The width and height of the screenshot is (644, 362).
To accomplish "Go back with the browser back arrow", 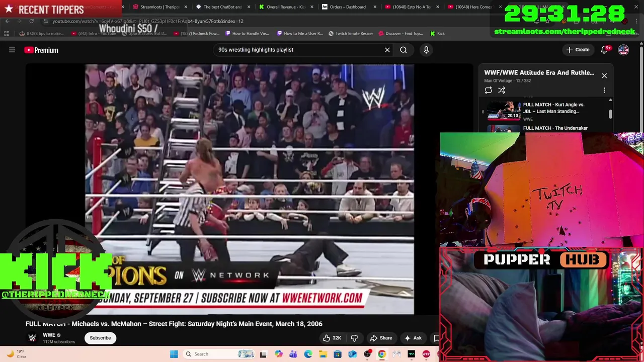I will click(x=7, y=21).
